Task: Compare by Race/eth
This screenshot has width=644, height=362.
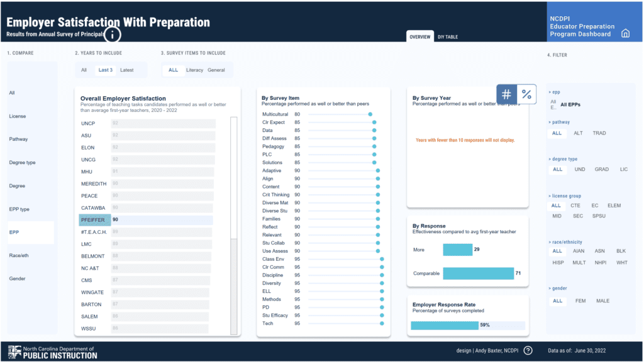Action: click(19, 255)
